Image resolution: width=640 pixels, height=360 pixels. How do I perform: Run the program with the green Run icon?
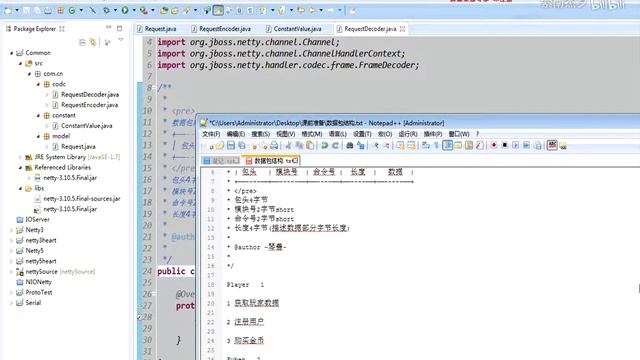tap(125, 11)
